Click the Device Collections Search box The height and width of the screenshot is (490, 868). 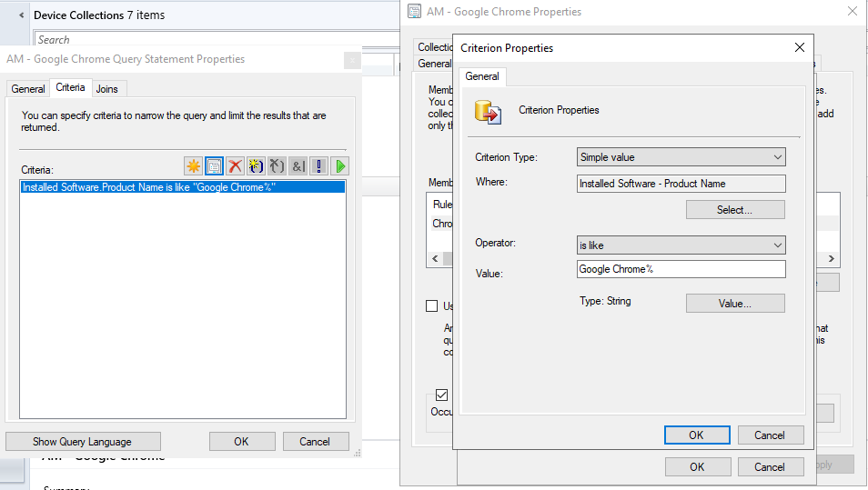coord(217,40)
